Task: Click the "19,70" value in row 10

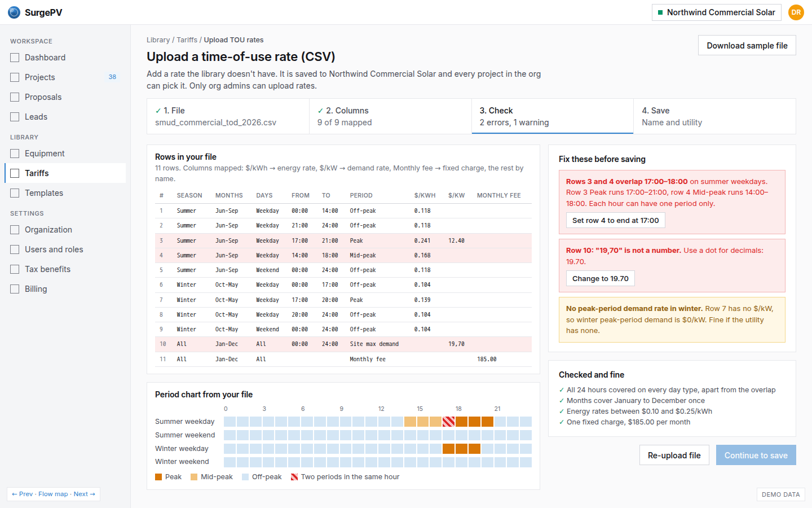Action: [x=457, y=344]
